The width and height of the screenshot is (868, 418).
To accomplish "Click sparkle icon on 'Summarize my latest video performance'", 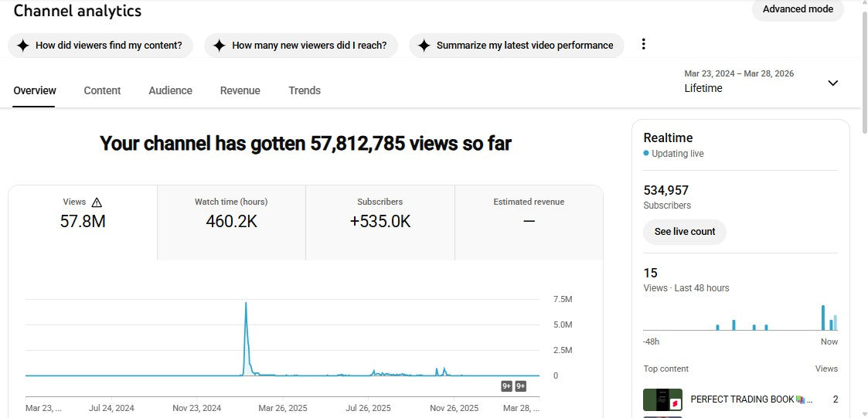I will tap(424, 46).
